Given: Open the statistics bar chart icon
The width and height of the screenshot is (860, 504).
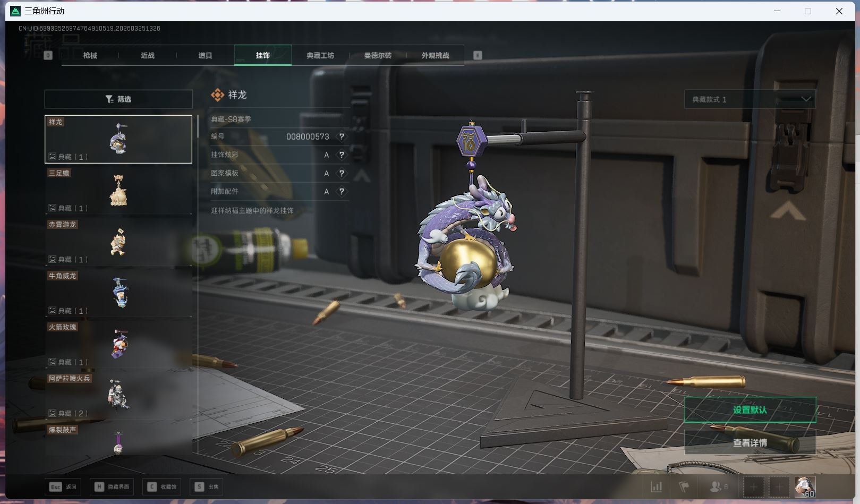Looking at the screenshot, I should tap(657, 486).
